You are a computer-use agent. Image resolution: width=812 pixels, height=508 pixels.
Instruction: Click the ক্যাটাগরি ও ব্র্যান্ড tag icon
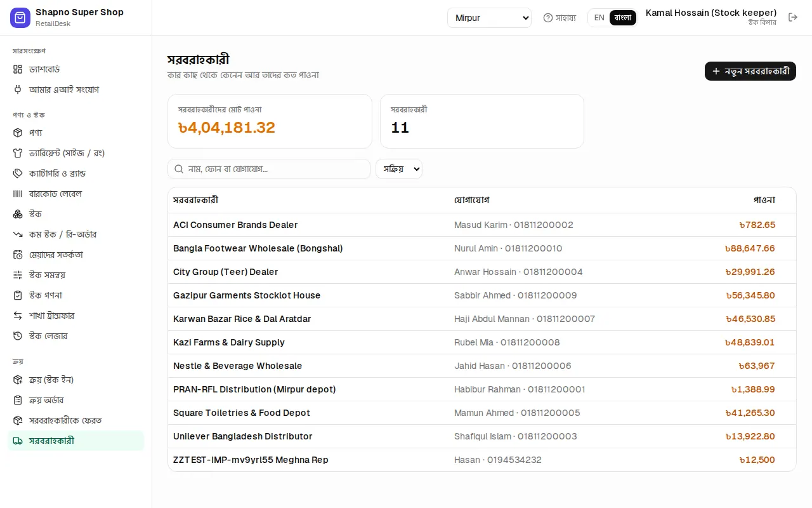(x=18, y=173)
